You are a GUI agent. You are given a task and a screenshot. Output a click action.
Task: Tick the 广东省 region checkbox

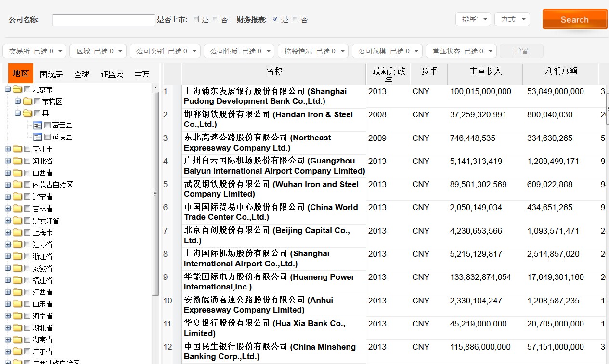point(27,351)
